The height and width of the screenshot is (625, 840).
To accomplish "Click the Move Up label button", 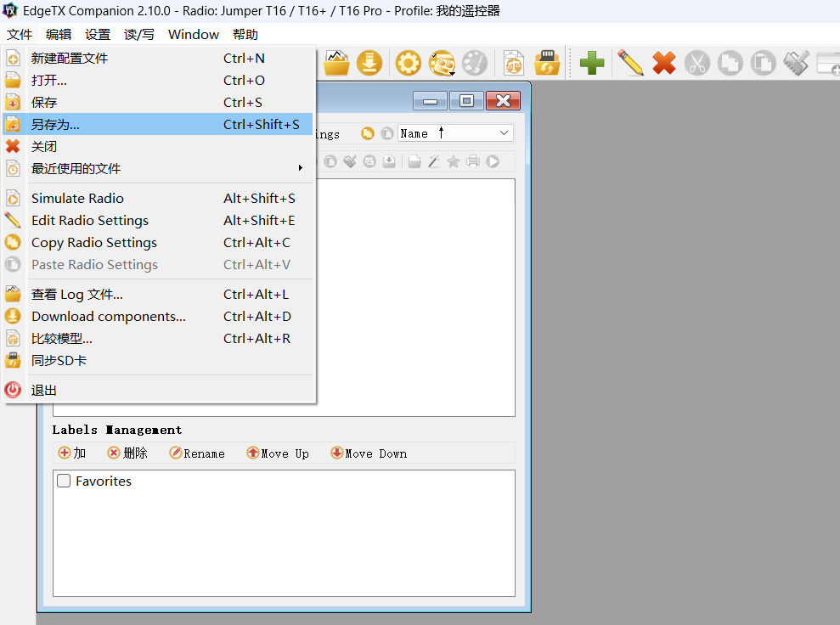I will tap(278, 453).
